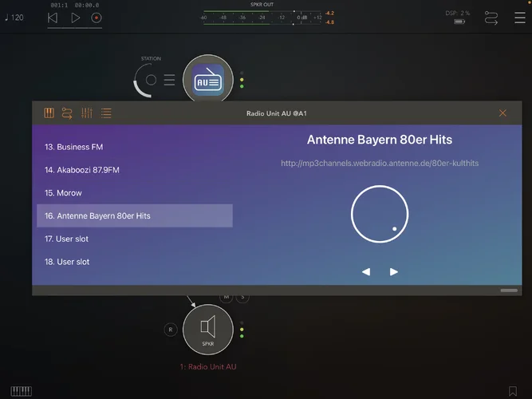Toggle the R button beside speaker
This screenshot has width=532, height=399.
pos(171,330)
